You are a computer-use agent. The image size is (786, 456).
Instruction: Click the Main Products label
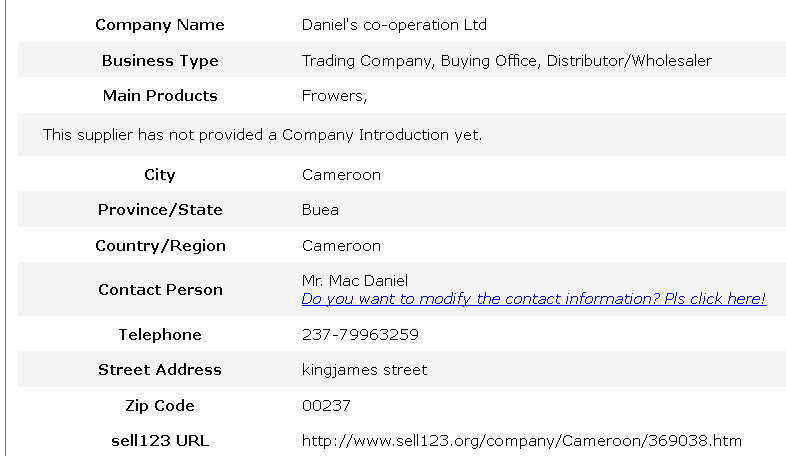coord(160,96)
